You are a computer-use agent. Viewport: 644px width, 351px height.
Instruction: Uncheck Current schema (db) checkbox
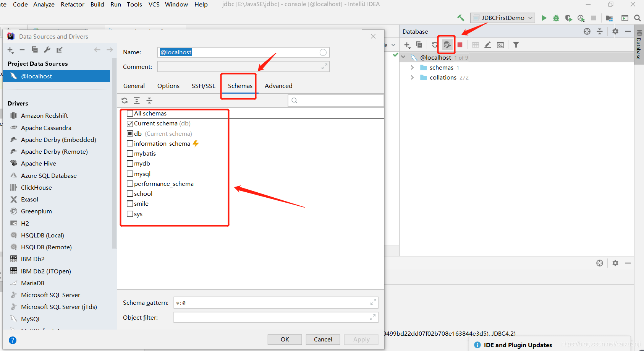coord(130,123)
